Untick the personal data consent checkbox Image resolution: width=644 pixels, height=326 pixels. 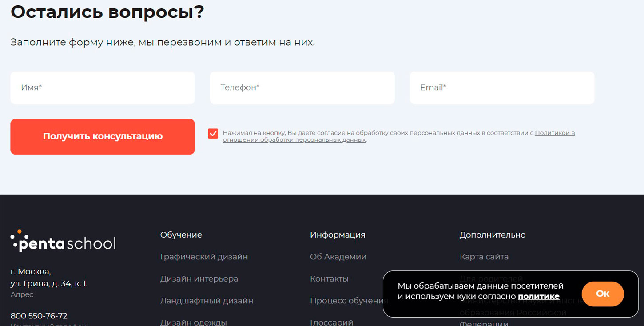point(213,133)
